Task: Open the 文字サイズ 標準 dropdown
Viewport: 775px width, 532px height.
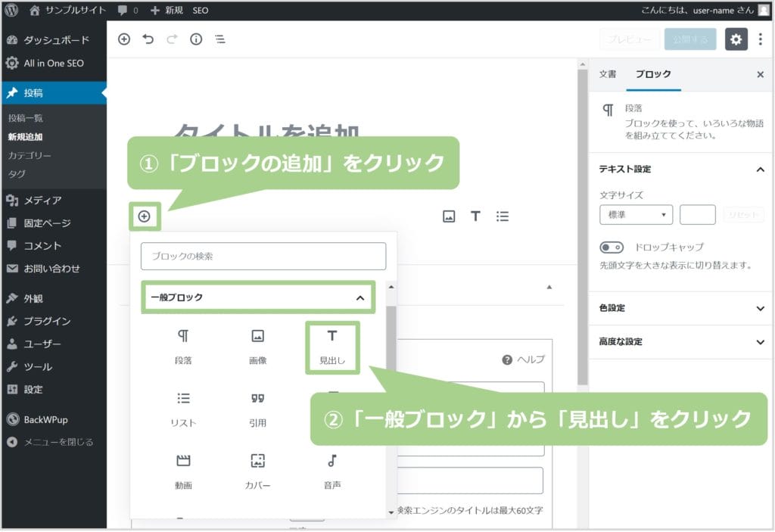Action: pyautogui.click(x=636, y=215)
